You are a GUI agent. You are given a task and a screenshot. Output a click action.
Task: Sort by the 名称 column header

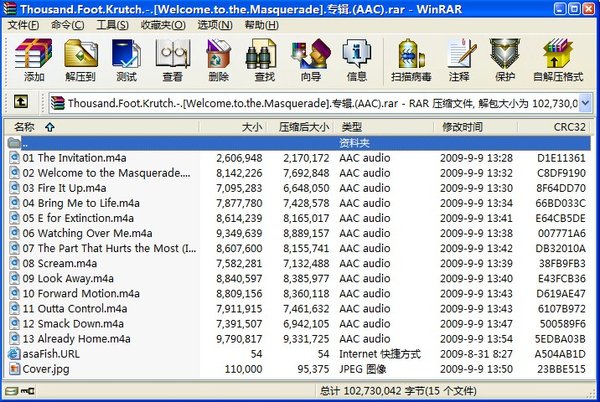102,127
